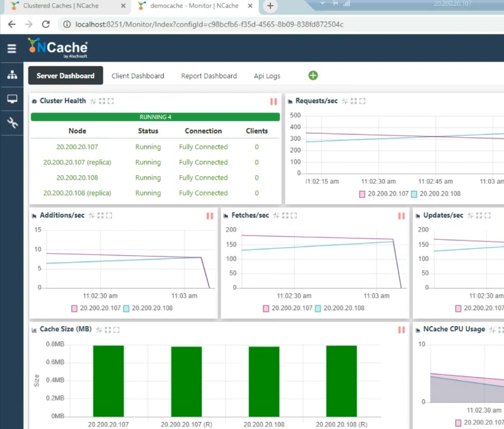Go back in browser history
504x429 pixels.
[12, 24]
